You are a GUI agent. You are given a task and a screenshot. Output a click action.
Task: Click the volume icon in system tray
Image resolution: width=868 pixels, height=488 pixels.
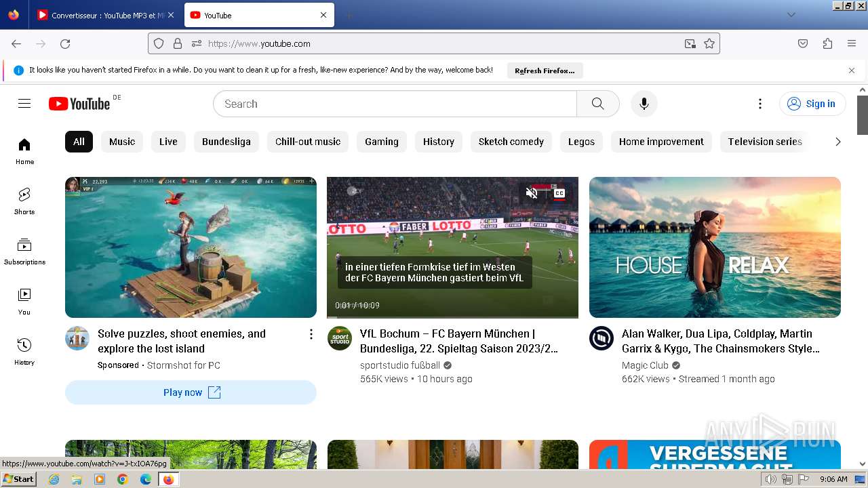(770, 479)
